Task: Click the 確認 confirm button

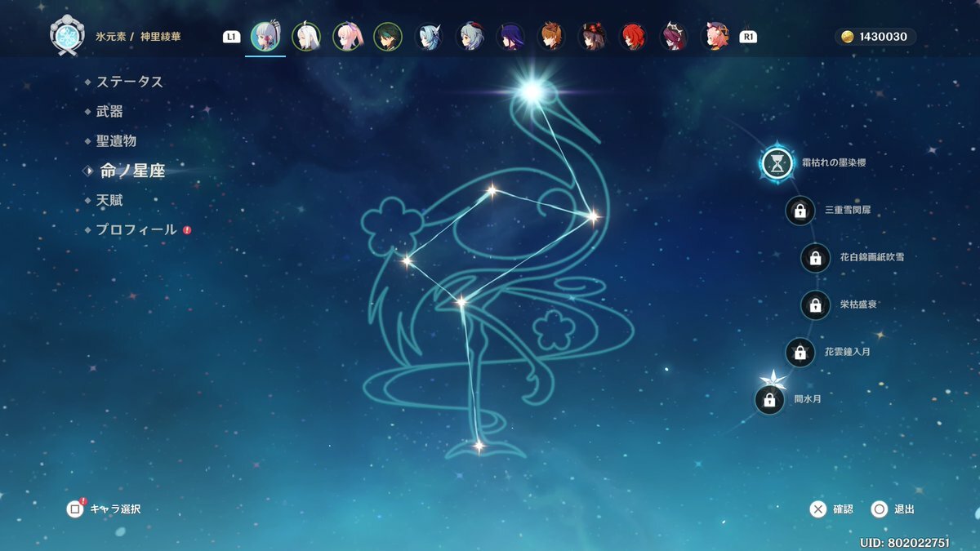Action: [832, 509]
